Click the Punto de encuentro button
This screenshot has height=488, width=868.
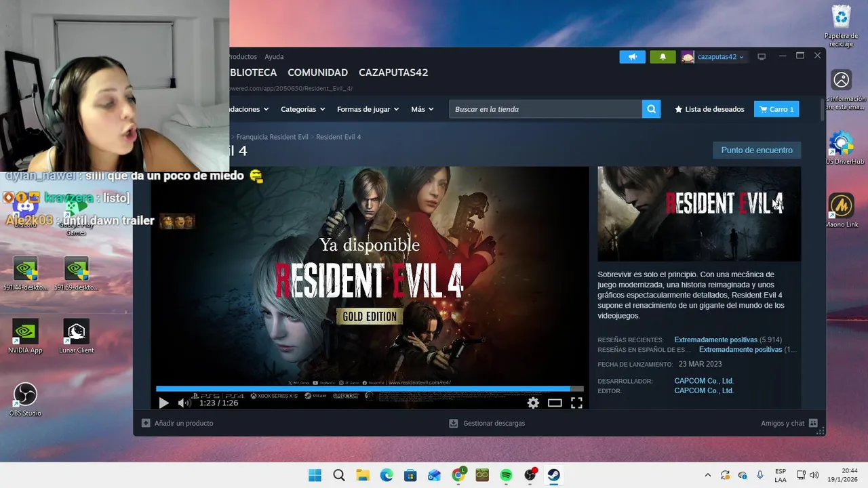click(x=757, y=150)
